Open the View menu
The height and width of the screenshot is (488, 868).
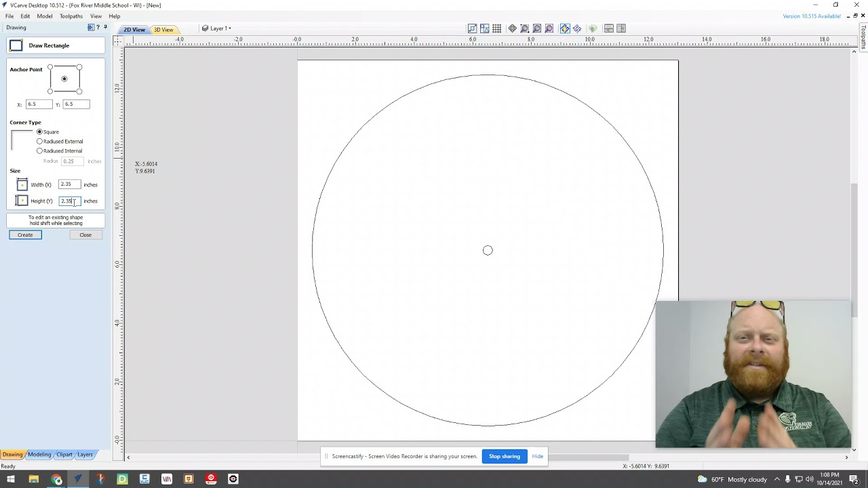96,16
